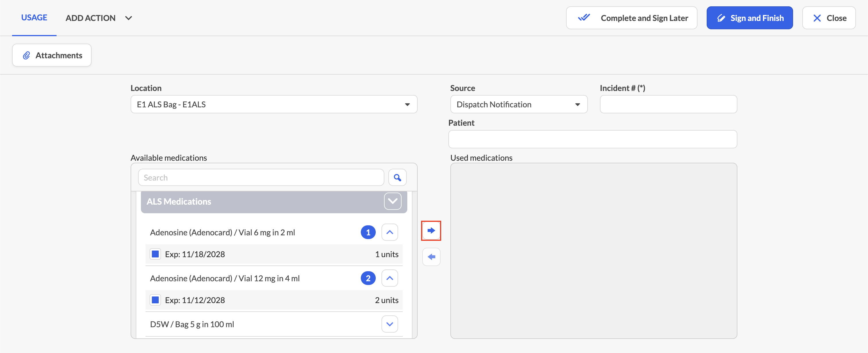The height and width of the screenshot is (353, 868).
Task: Click the medications Search field
Action: click(261, 178)
